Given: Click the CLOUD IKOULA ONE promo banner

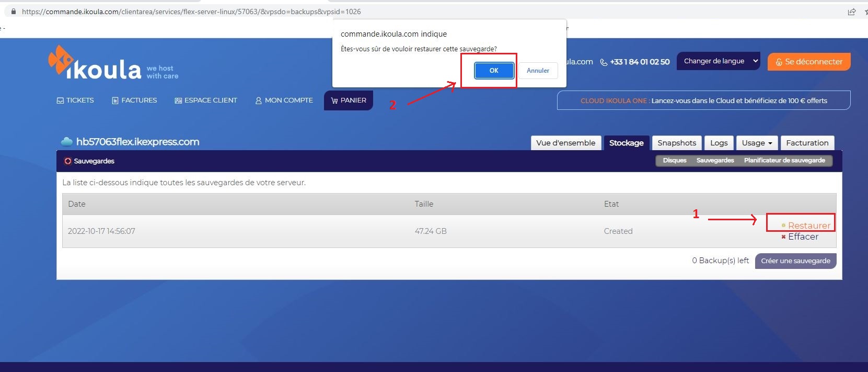Looking at the screenshot, I should point(703,100).
